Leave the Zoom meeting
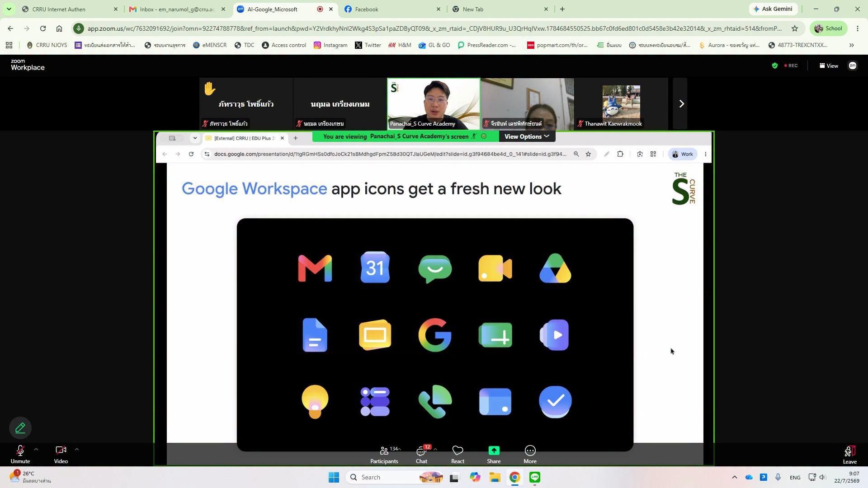868x488 pixels. coord(850,455)
